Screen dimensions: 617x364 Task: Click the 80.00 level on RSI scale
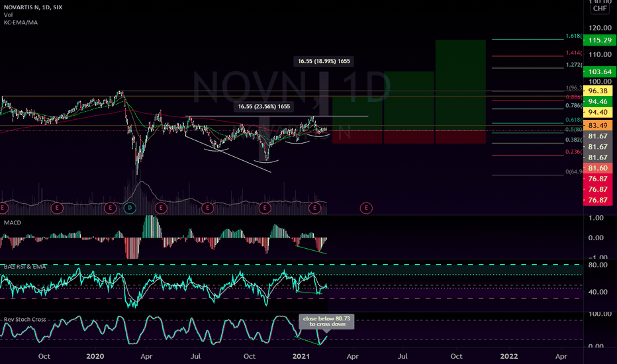[x=598, y=265]
